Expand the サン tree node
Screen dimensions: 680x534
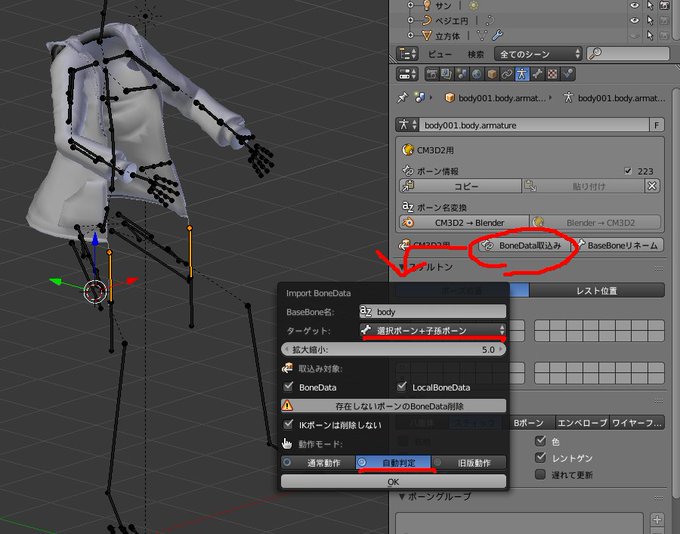coord(410,5)
